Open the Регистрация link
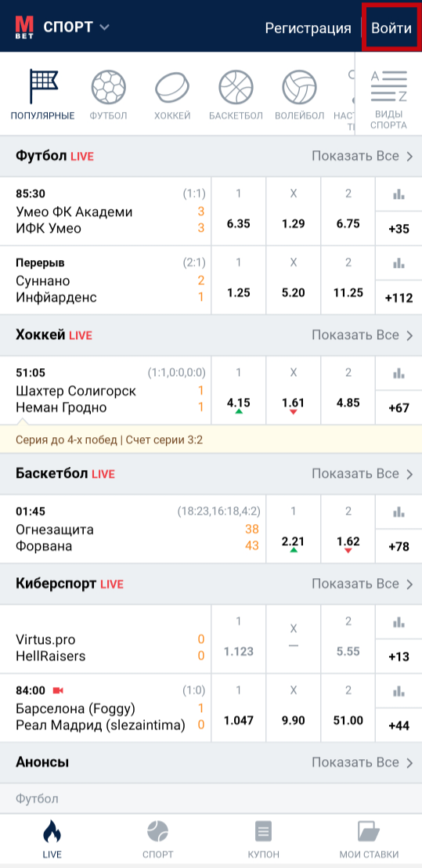This screenshot has width=422, height=868. (x=308, y=28)
